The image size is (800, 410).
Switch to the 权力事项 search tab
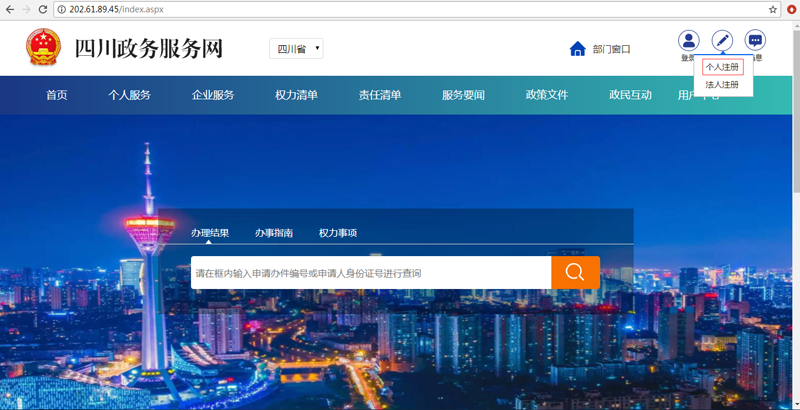point(338,233)
